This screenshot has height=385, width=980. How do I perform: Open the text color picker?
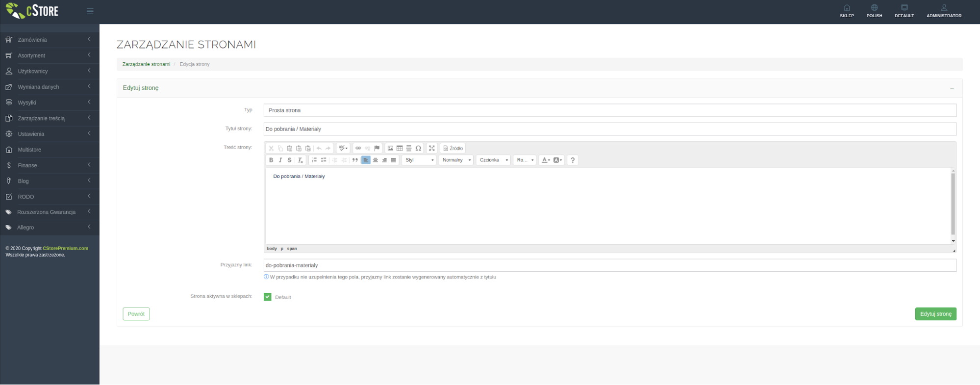(x=545, y=160)
